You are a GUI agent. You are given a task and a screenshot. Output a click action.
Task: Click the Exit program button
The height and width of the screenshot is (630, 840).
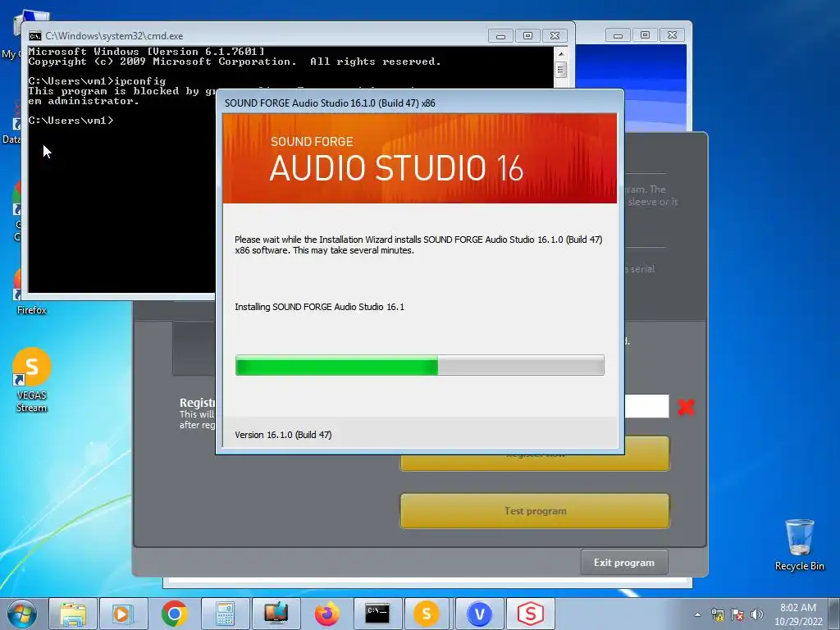click(x=624, y=563)
